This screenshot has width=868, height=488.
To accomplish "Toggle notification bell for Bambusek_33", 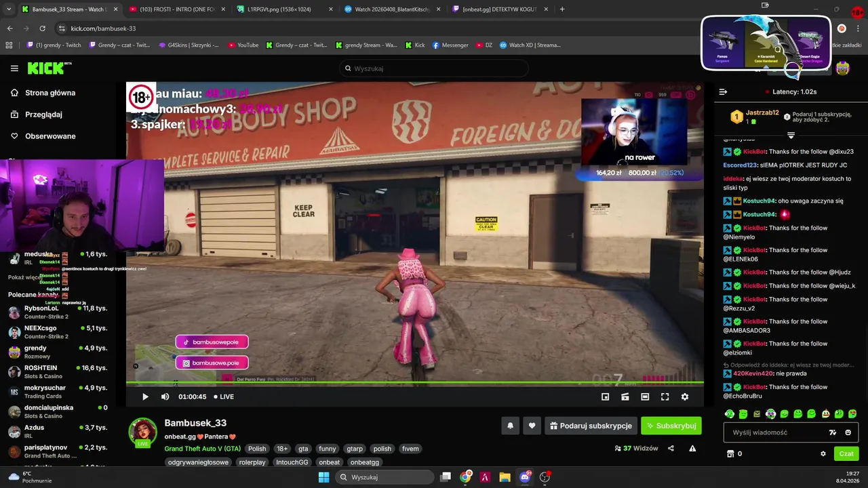I will (x=510, y=426).
